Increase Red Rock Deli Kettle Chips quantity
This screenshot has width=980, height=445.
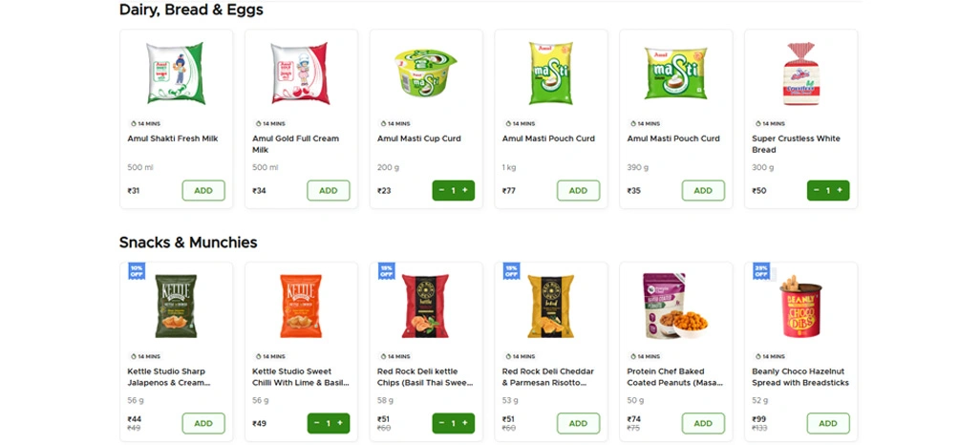pos(465,423)
